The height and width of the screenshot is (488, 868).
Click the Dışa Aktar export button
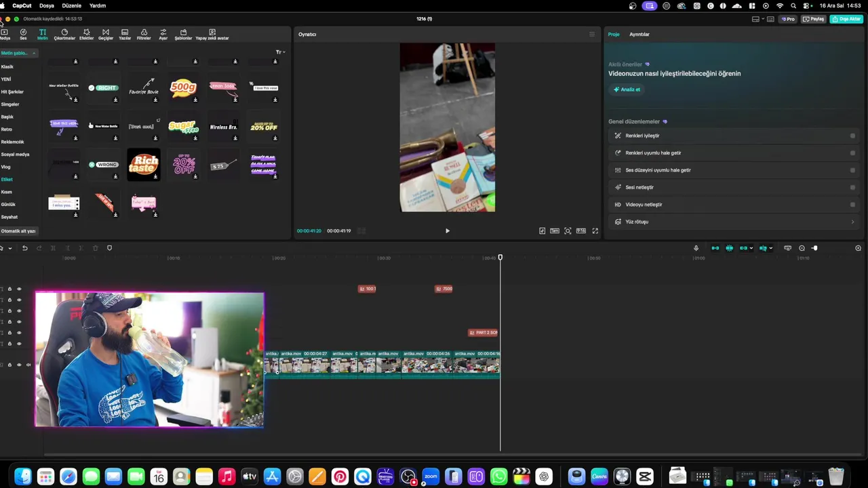[x=846, y=19]
